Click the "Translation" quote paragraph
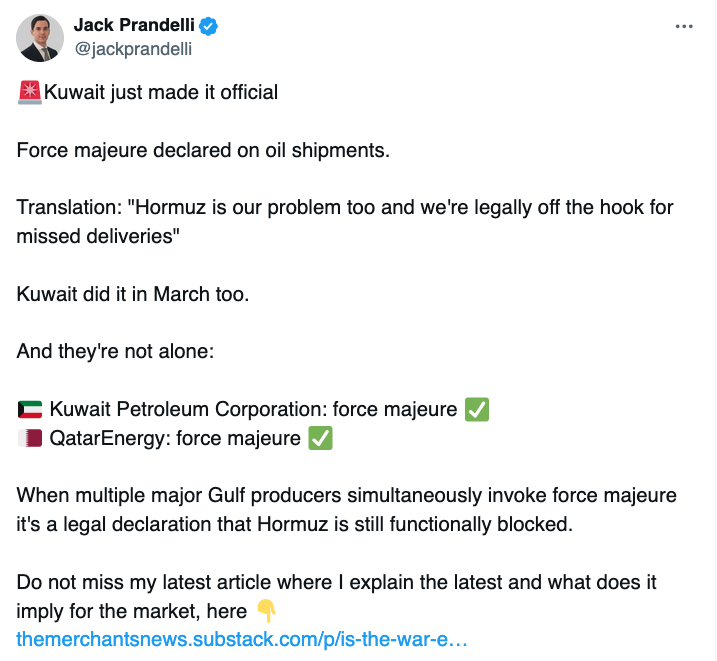717x661 pixels. pos(345,222)
